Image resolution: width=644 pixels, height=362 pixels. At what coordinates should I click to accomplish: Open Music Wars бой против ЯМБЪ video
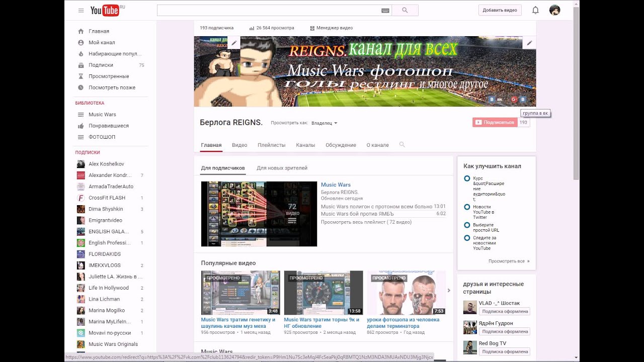pos(357,214)
